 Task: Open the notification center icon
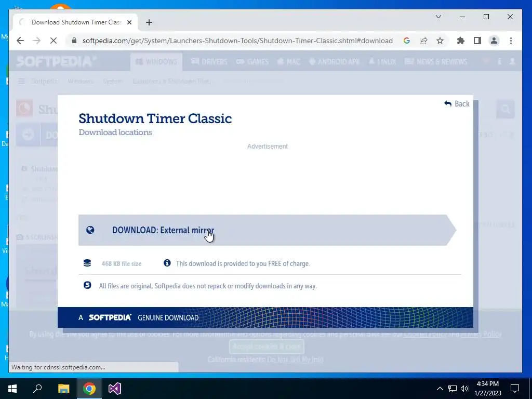point(515,389)
